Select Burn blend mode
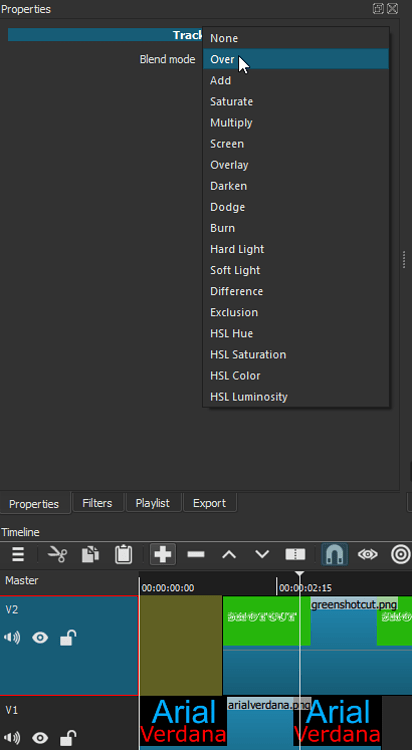This screenshot has width=412, height=750. (296, 228)
